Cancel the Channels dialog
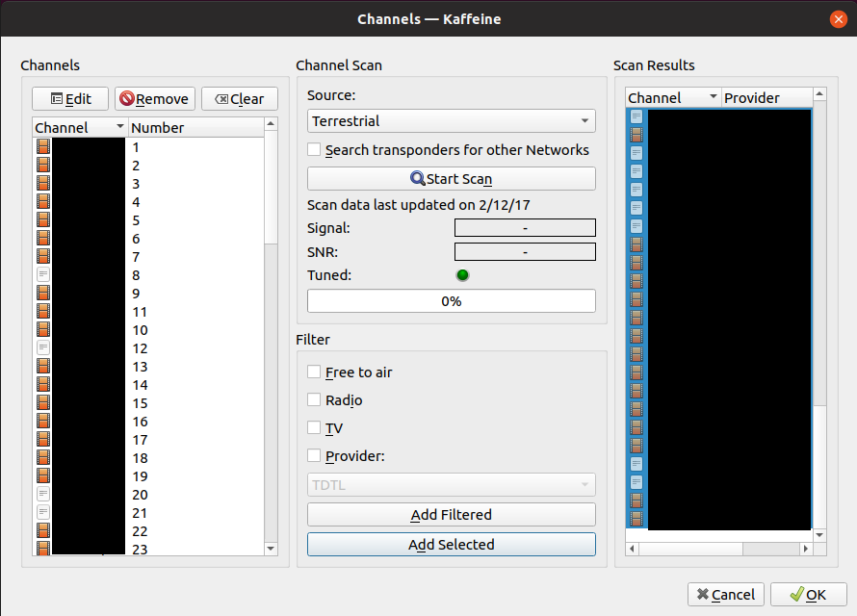The image size is (857, 616). (726, 594)
